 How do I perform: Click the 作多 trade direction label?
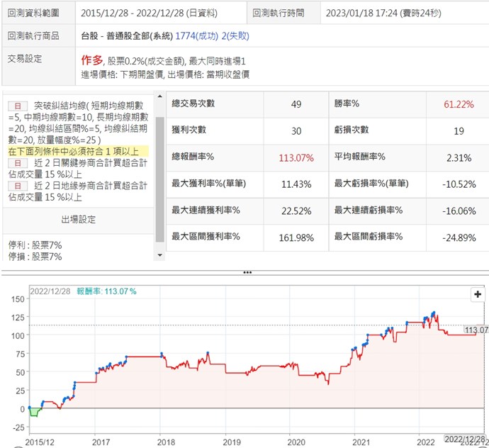[92, 60]
